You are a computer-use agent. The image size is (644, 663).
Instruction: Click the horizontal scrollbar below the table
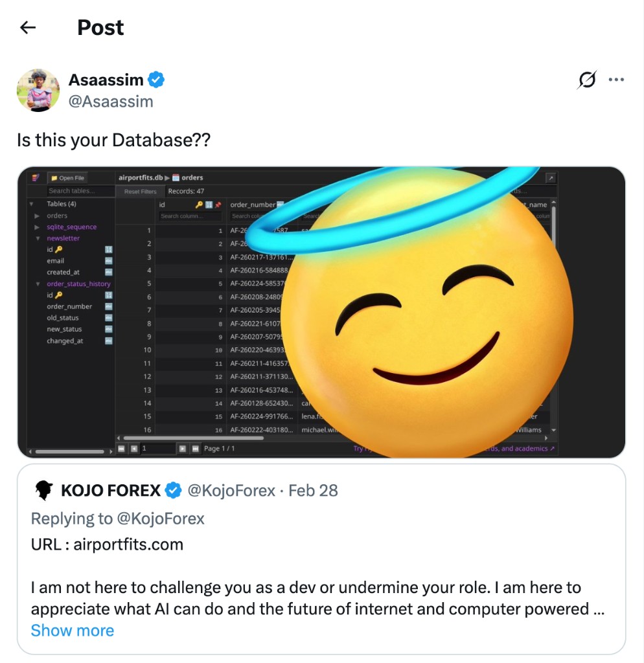click(194, 439)
